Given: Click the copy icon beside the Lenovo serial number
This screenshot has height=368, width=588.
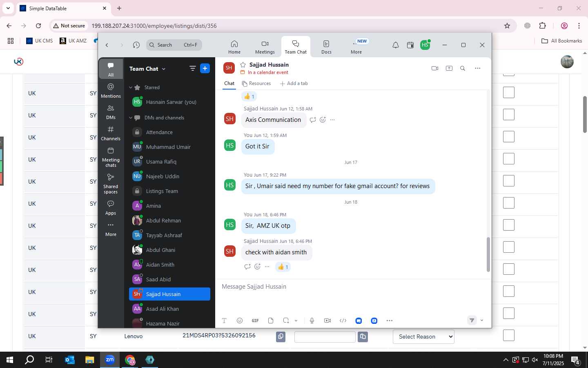Looking at the screenshot, I should [281, 337].
